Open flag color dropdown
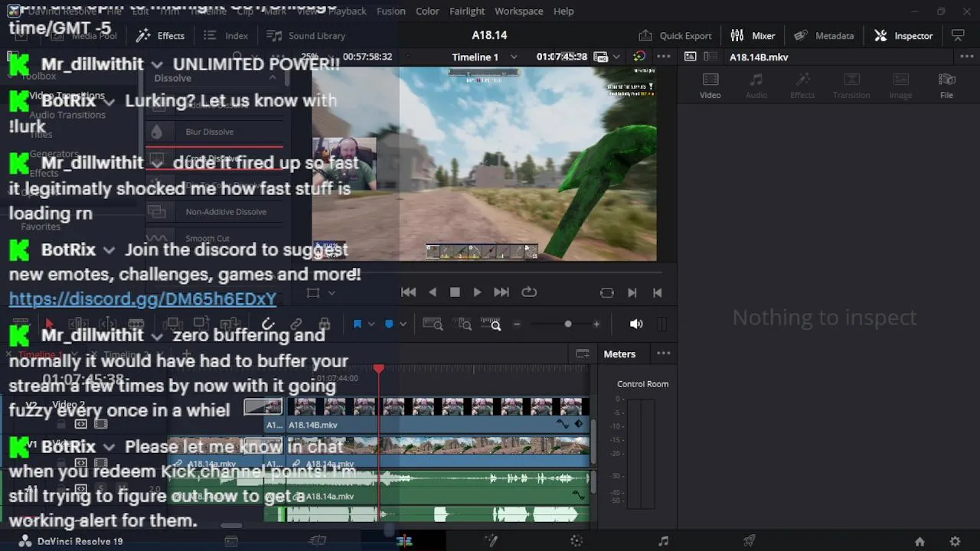 pyautogui.click(x=371, y=324)
